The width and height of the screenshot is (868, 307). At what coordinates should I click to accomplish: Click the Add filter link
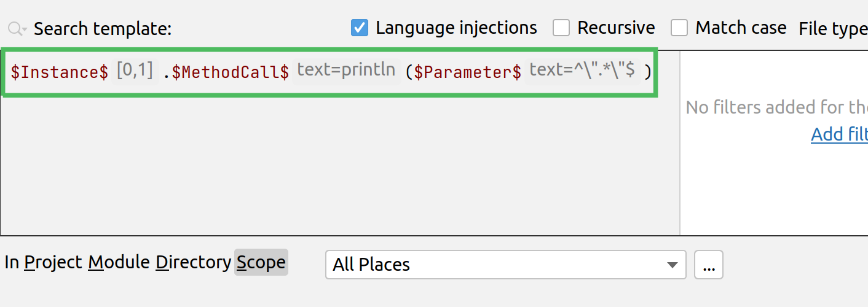(x=839, y=134)
